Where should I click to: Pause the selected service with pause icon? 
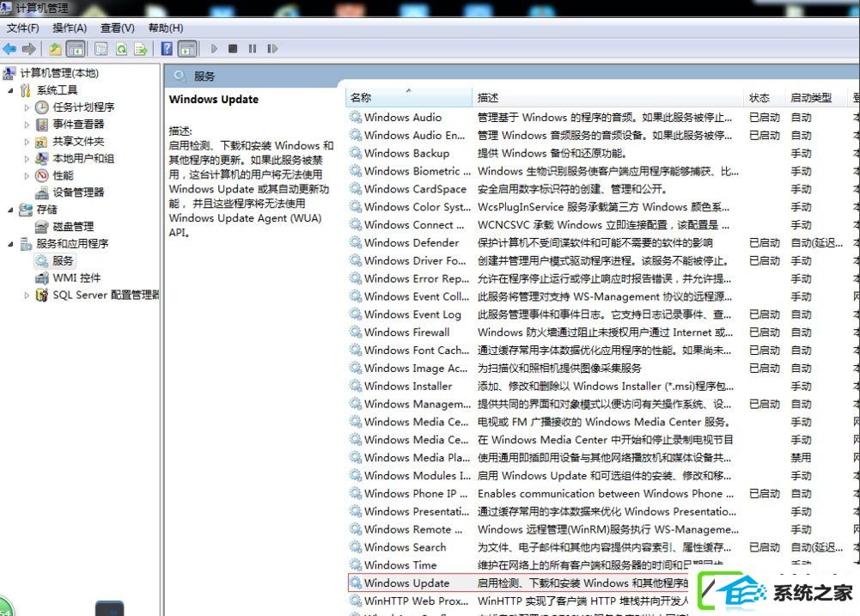tap(253, 49)
